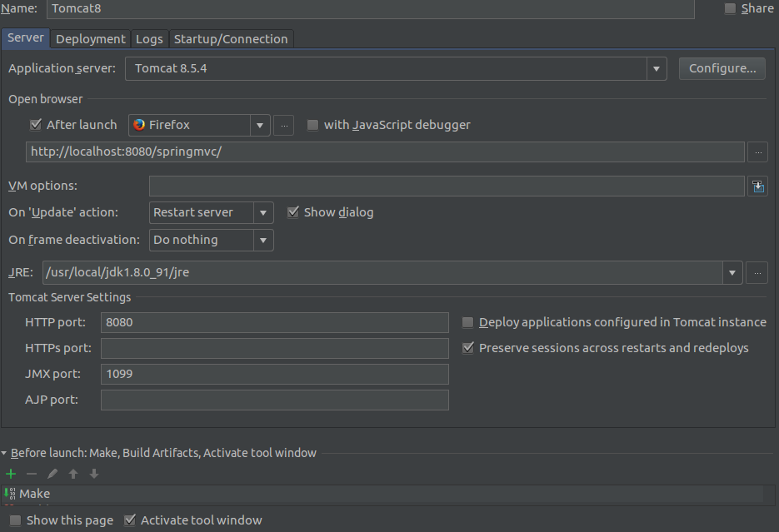Screen dimensions: 779x532
Task: Uncheck Activate tool window
Action: (130, 520)
